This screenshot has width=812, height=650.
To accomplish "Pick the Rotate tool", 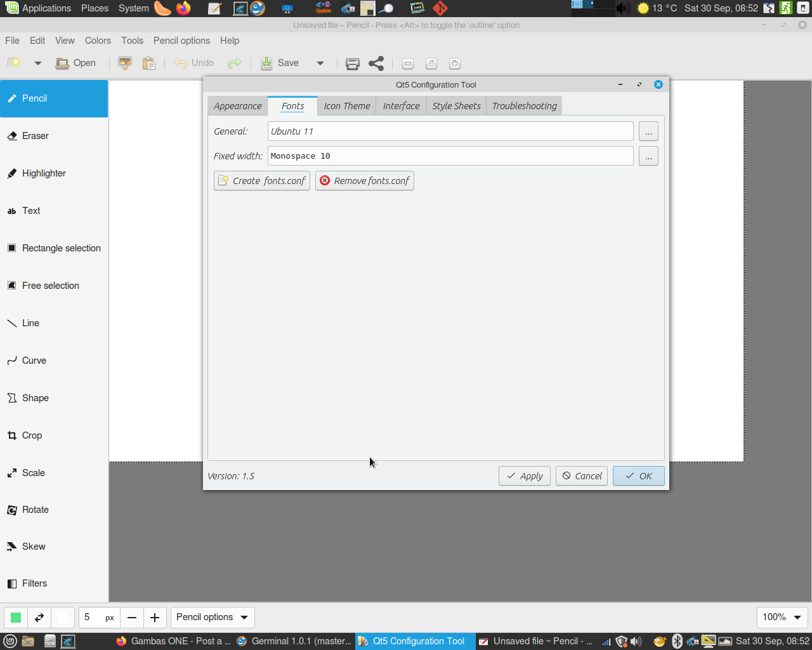I will click(35, 510).
